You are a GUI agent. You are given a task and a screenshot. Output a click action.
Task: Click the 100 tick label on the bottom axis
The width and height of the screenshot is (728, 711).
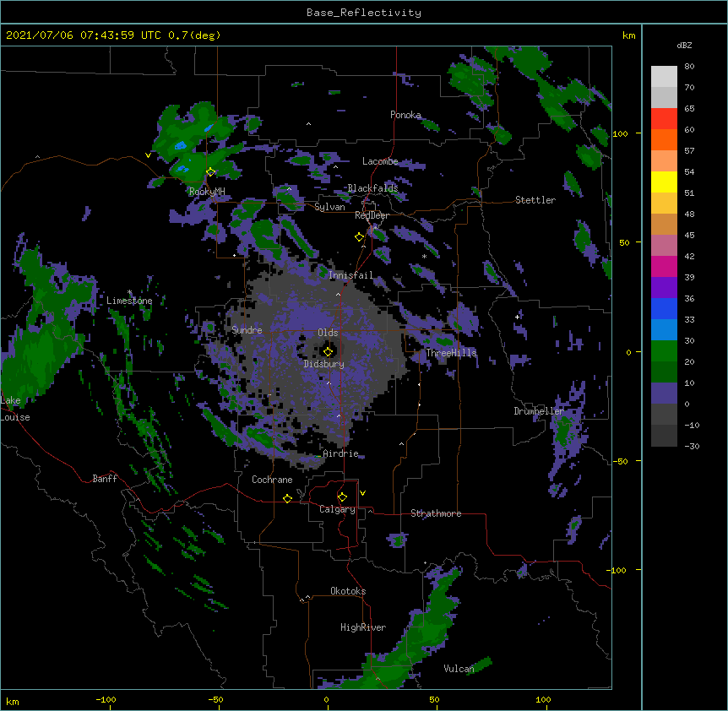[543, 700]
